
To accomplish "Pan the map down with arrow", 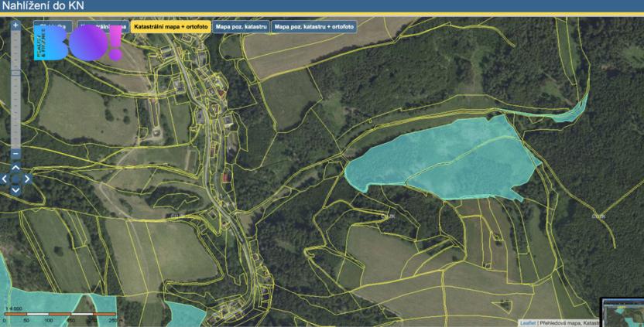I will [x=15, y=189].
